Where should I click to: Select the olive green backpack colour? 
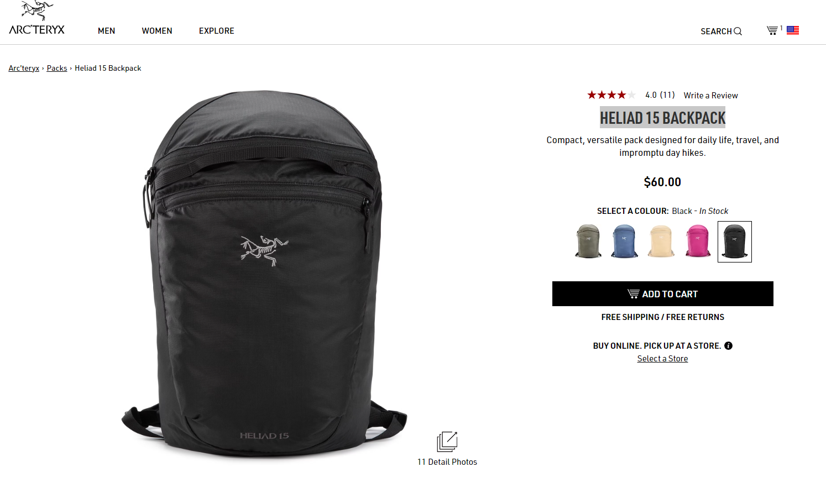pyautogui.click(x=588, y=242)
